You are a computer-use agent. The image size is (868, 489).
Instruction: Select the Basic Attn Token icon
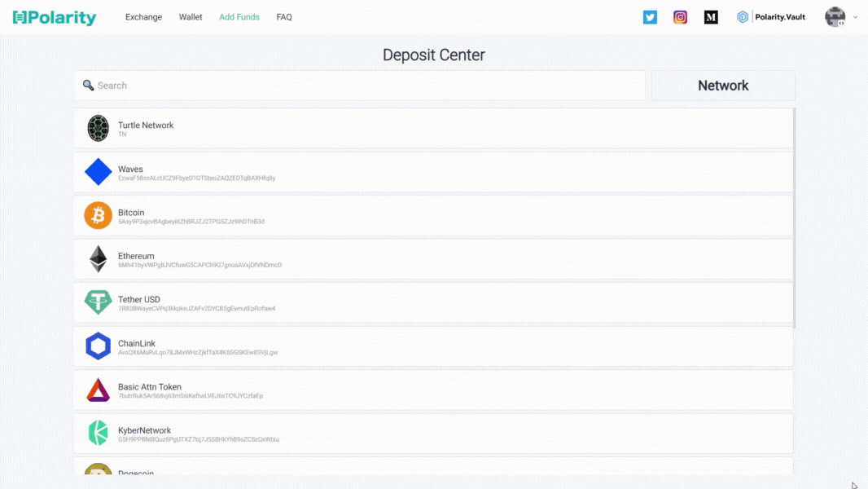click(x=98, y=390)
